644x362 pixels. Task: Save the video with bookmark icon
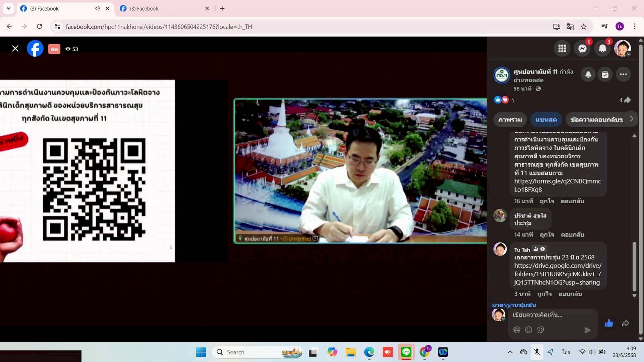(605, 75)
